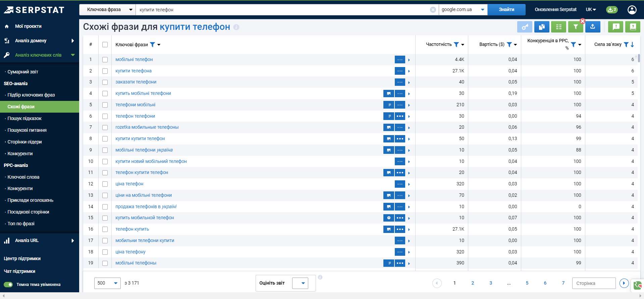Tick the select-all checkbox in table header
This screenshot has width=644, height=299.
coord(105,45)
